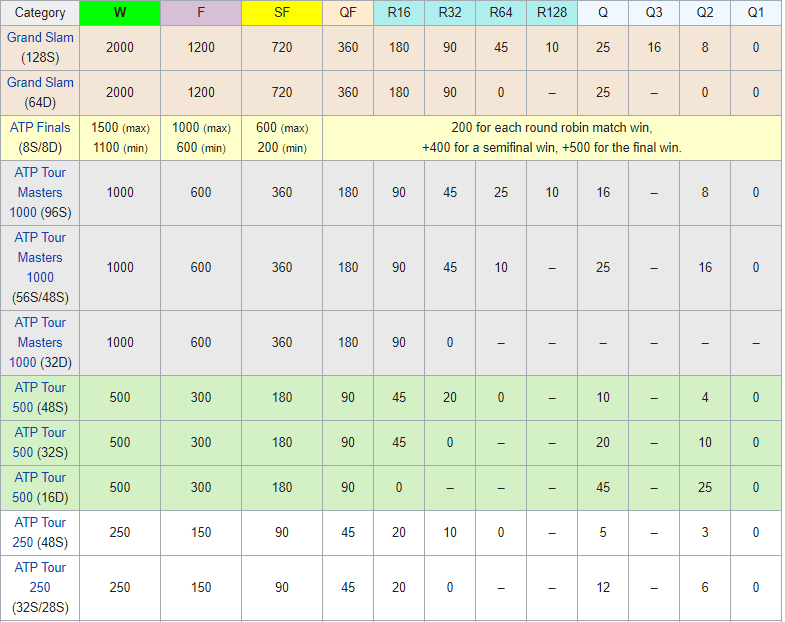Screen dimensions: 785x622
Task: Click the Q3 column header
Action: [x=654, y=13]
